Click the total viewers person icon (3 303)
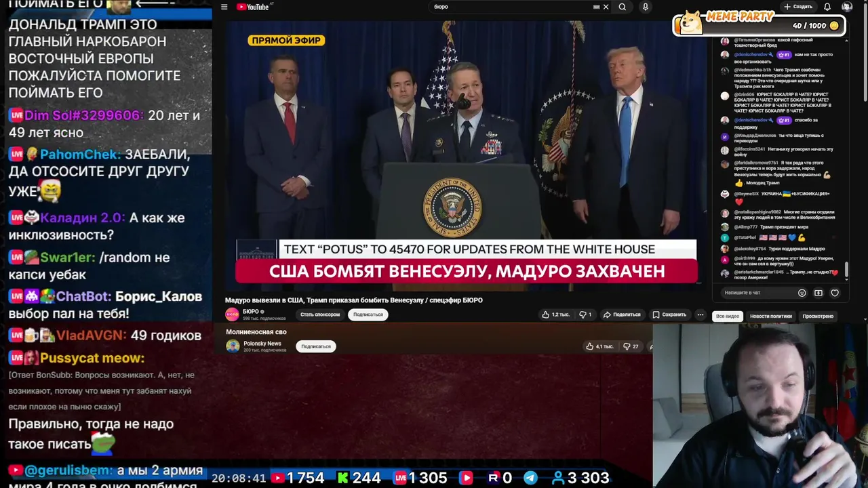Screen dimensions: 868x488 [x=558, y=478]
